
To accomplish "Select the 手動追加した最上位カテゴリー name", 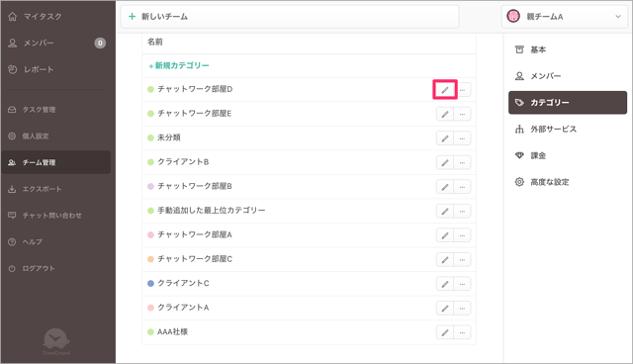I will pos(212,211).
